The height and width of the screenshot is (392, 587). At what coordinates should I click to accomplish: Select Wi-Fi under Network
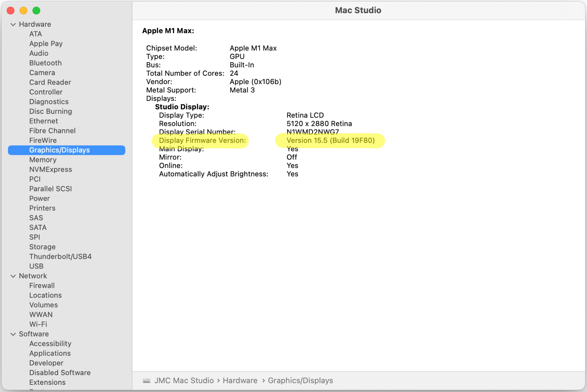point(38,324)
